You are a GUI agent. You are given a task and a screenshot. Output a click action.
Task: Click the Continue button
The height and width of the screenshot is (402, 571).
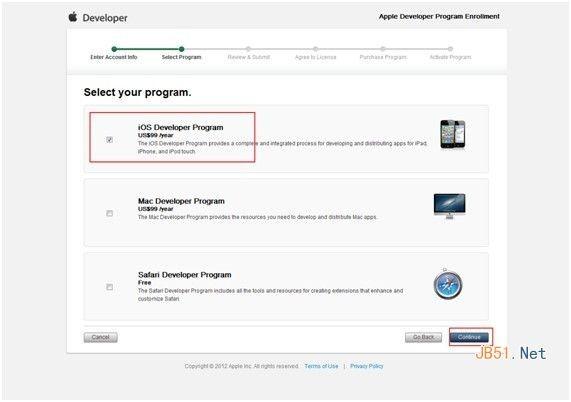(x=469, y=337)
